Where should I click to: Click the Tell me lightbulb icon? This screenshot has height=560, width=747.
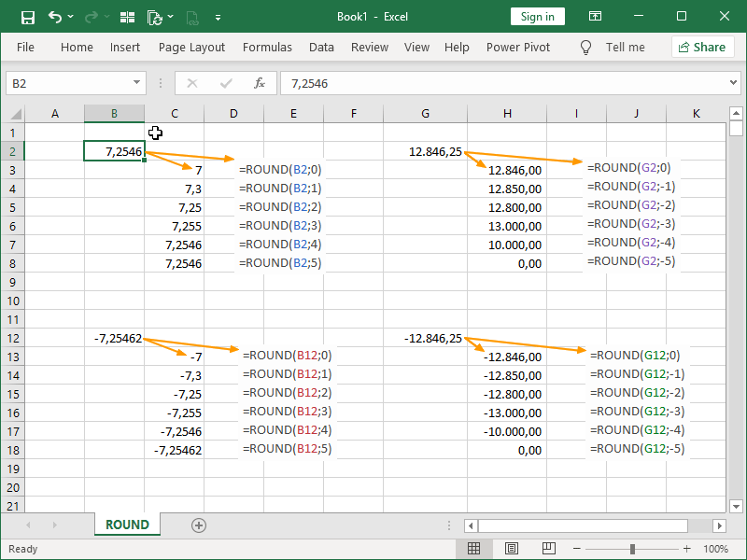pos(585,47)
